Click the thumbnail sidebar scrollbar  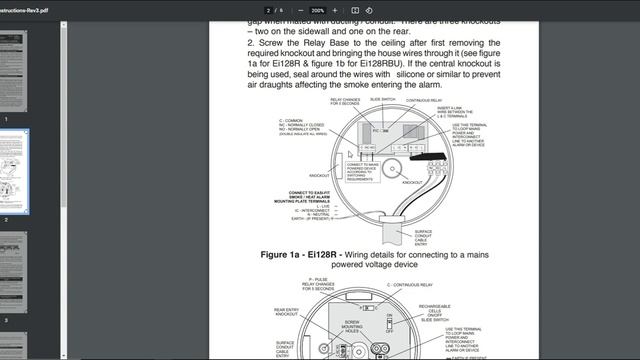pyautogui.click(x=63, y=118)
